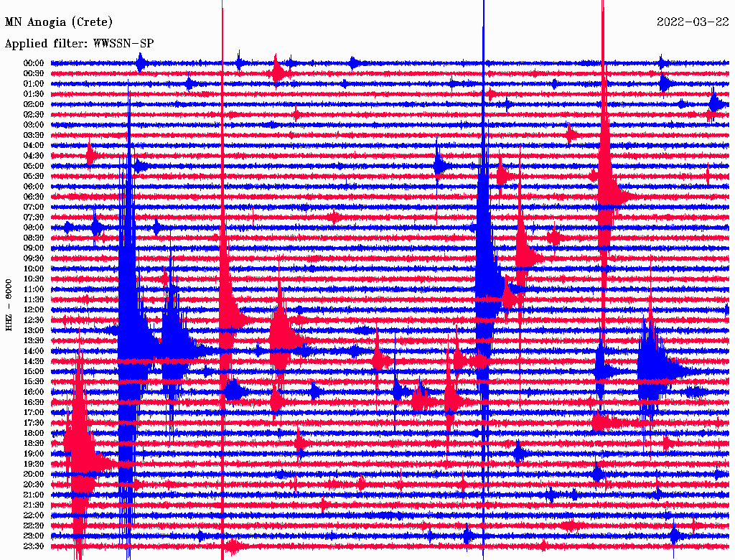Select the 20:00 time row label
The height and width of the screenshot is (560, 735).
click(34, 475)
